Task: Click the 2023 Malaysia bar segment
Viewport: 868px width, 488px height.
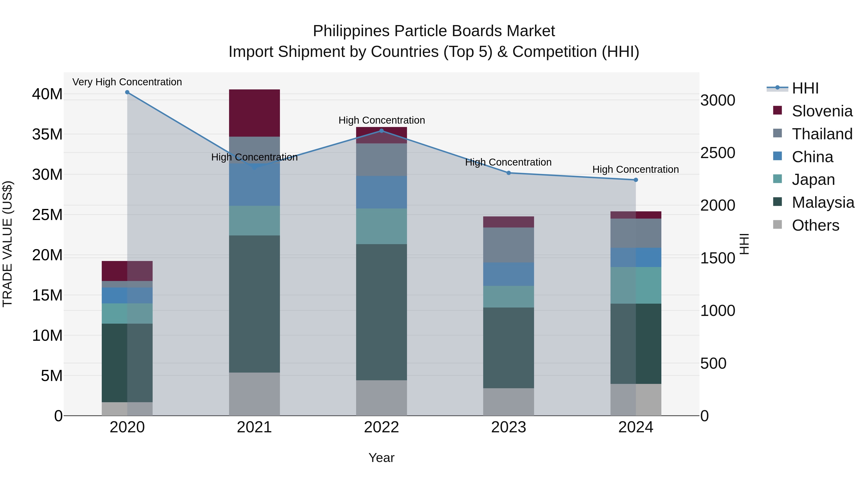Action: click(x=509, y=348)
